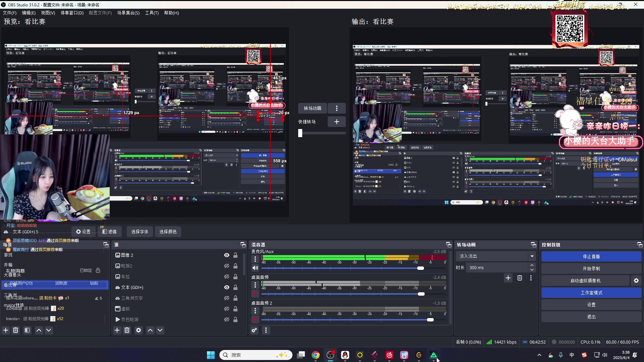Screen dimensions: 644x362
Task: Unmute 桌面音频 2 red speaker icon
Action: coord(255,319)
